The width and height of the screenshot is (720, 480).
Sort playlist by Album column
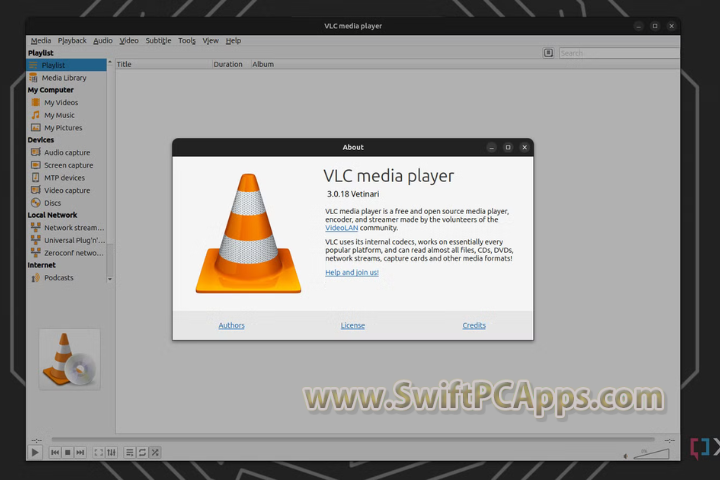[465, 64]
